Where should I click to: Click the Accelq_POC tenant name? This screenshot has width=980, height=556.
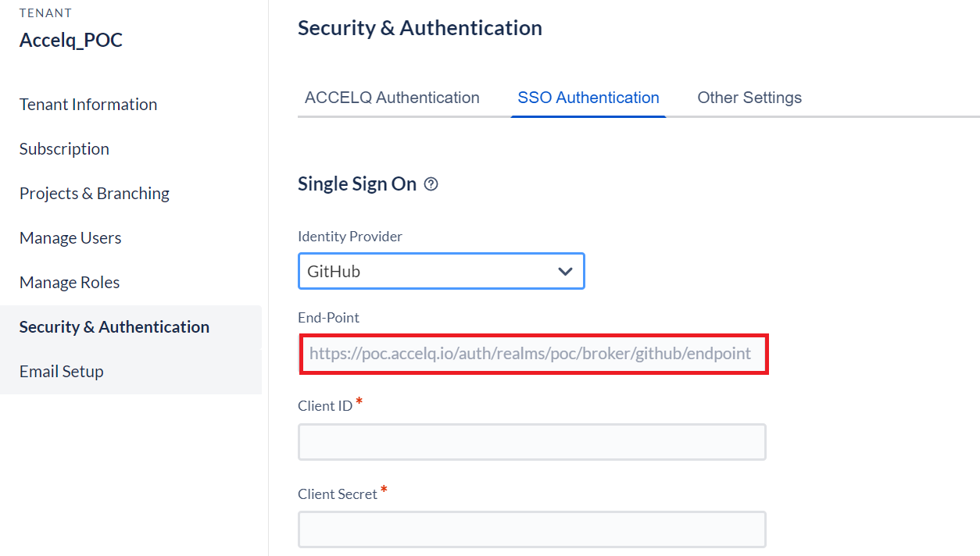(x=71, y=41)
